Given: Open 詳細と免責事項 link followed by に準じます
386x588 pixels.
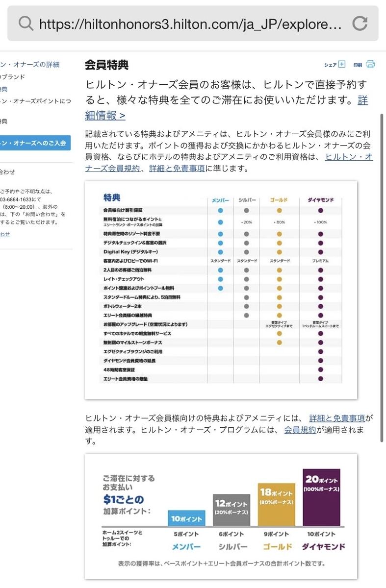Looking at the screenshot, I should tap(177, 169).
